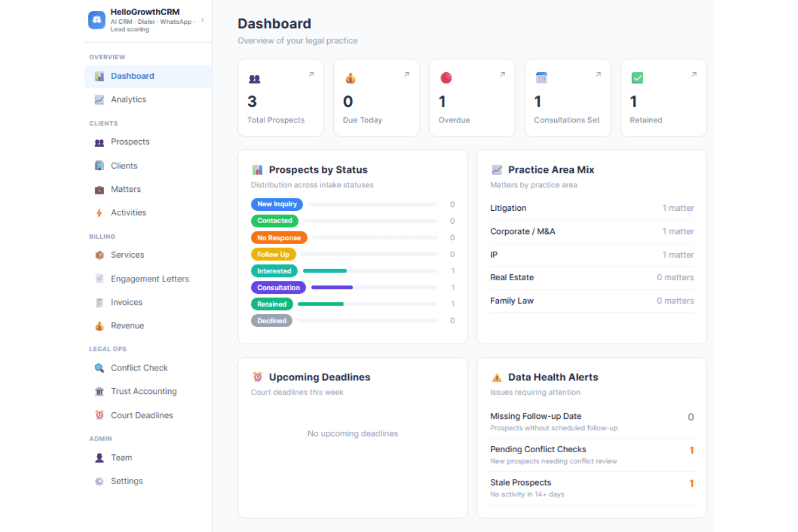Open the Dashboard sidebar item

148,77
